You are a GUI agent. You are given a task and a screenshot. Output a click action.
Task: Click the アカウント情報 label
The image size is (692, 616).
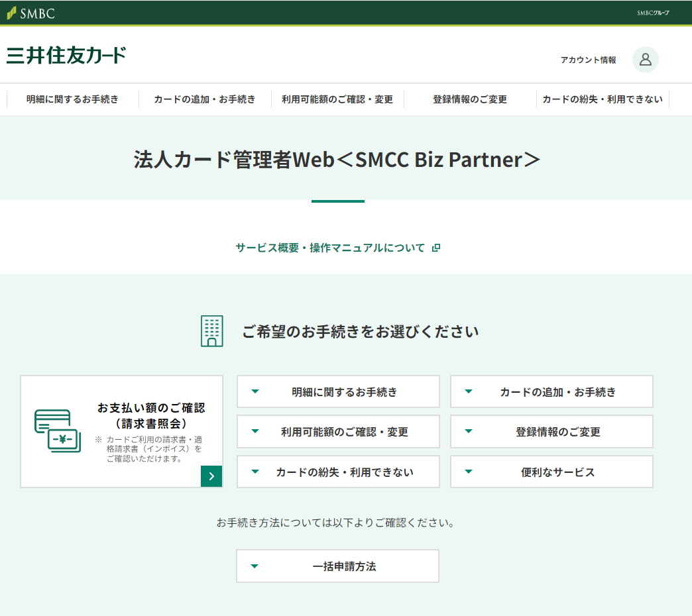pos(589,60)
